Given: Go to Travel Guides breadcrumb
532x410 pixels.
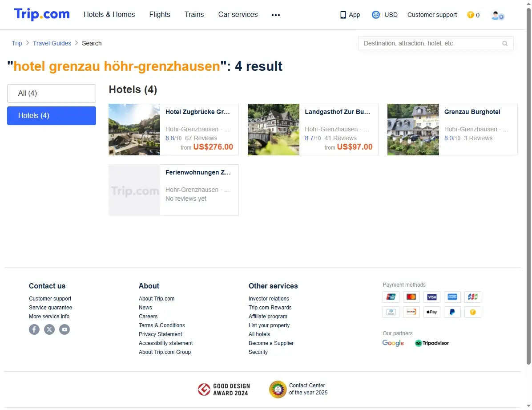Looking at the screenshot, I should (x=52, y=43).
